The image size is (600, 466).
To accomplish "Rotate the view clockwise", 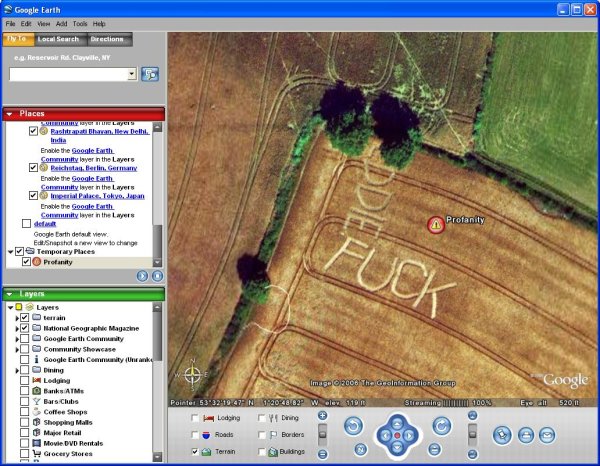I will point(441,426).
